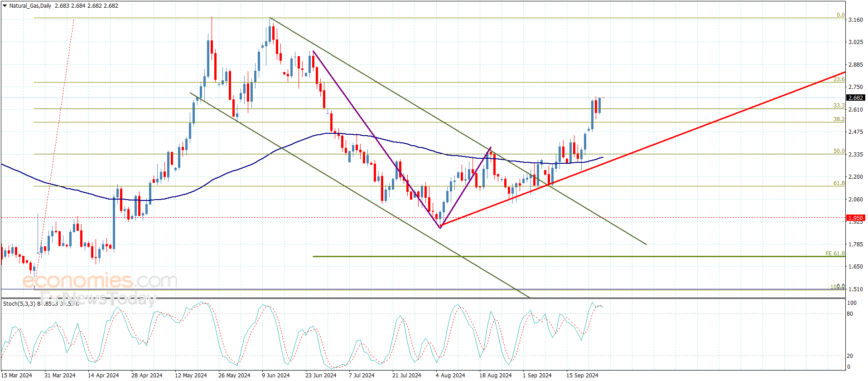Click the current price tag 2.682

(855, 98)
